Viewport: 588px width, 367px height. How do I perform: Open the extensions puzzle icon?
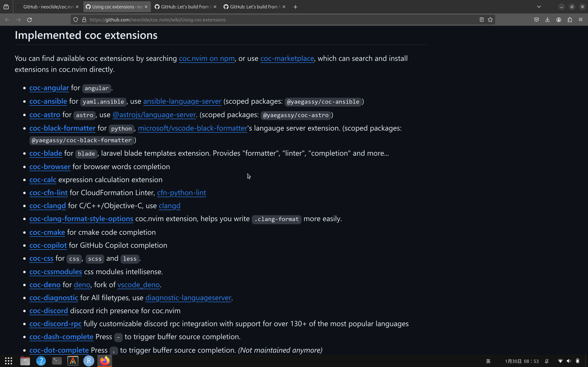(570, 20)
